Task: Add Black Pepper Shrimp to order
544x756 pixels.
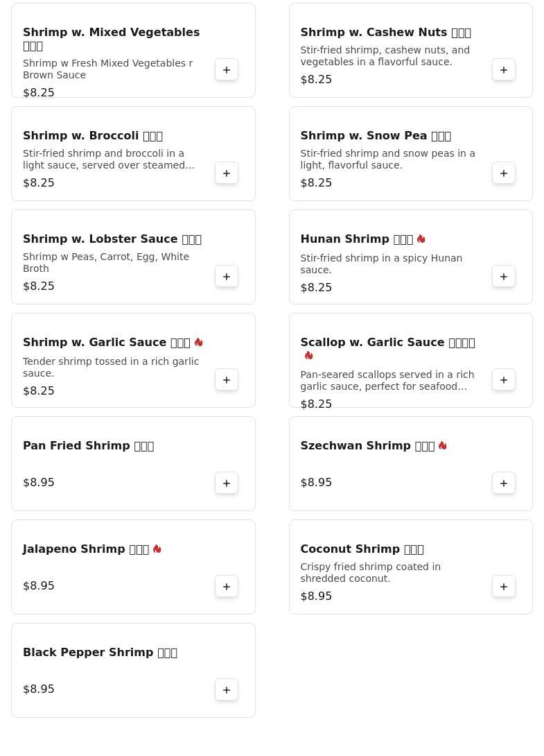Action: point(227,690)
